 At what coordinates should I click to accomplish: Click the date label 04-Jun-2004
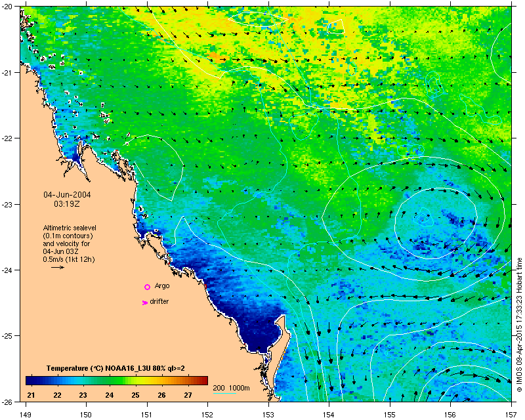[x=68, y=195]
